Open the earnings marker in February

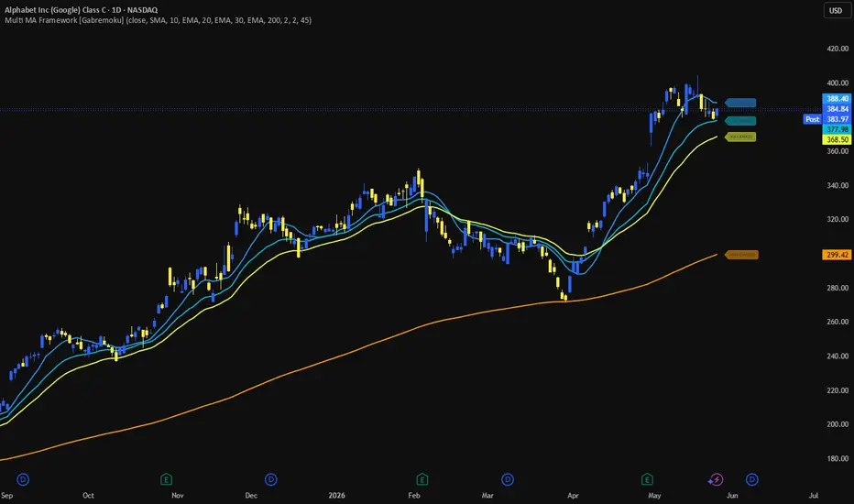[422, 479]
